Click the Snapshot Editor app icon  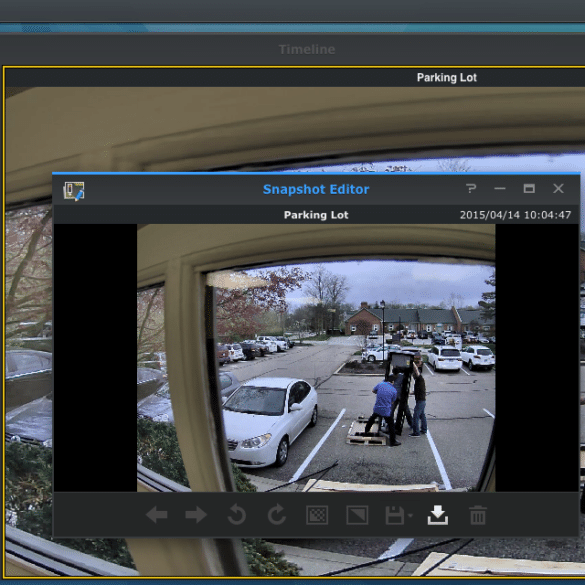coord(74,191)
